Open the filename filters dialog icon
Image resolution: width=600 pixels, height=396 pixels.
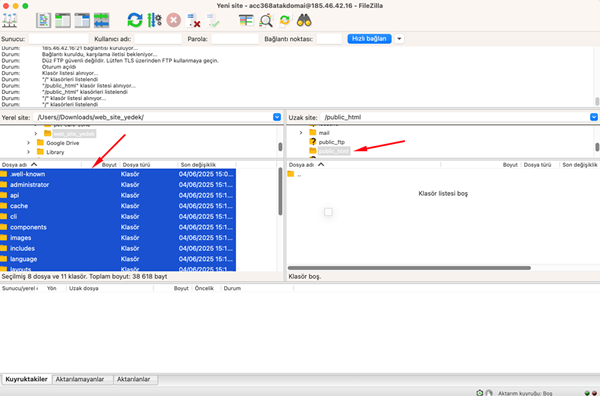point(246,20)
